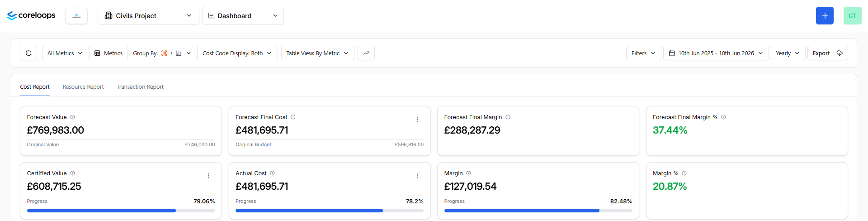Viewport: 868px width, 221px height.
Task: Click the Export button
Action: 827,53
